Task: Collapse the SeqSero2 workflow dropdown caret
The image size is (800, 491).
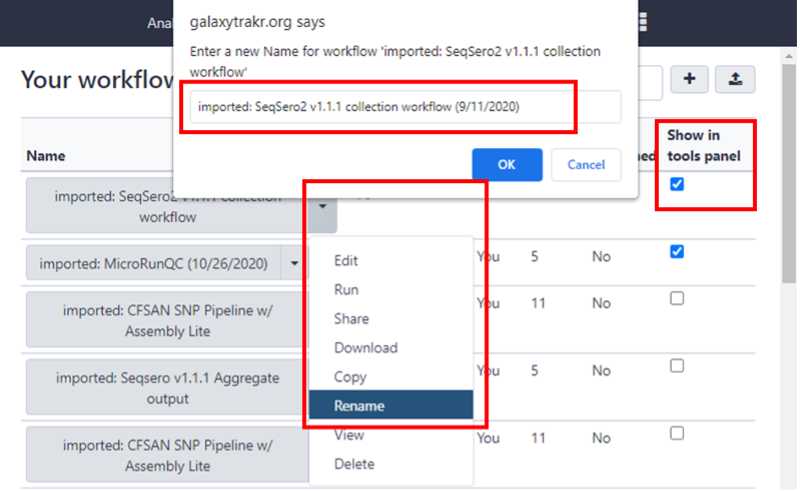Action: (323, 206)
